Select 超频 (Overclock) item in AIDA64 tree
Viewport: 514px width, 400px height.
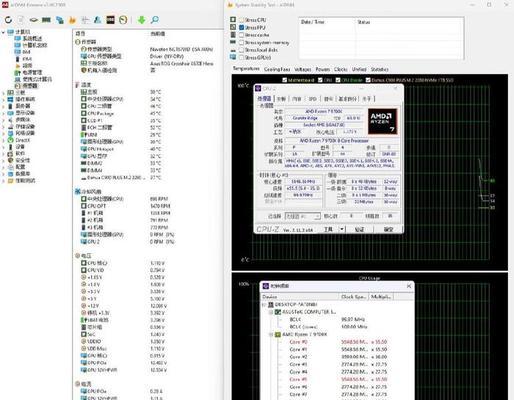tap(23, 65)
